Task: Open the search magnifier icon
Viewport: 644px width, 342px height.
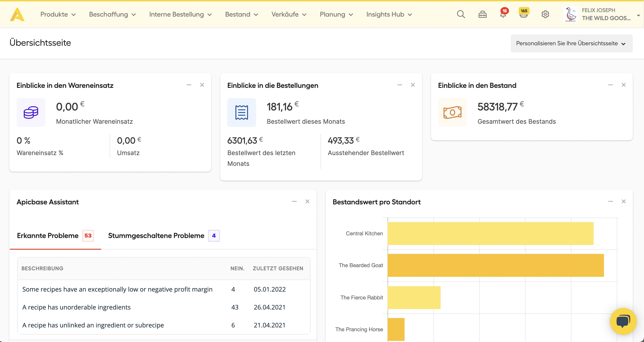Action: coord(461,14)
